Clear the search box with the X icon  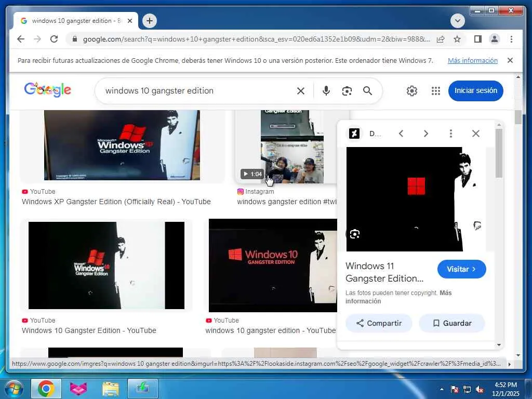coord(301,91)
